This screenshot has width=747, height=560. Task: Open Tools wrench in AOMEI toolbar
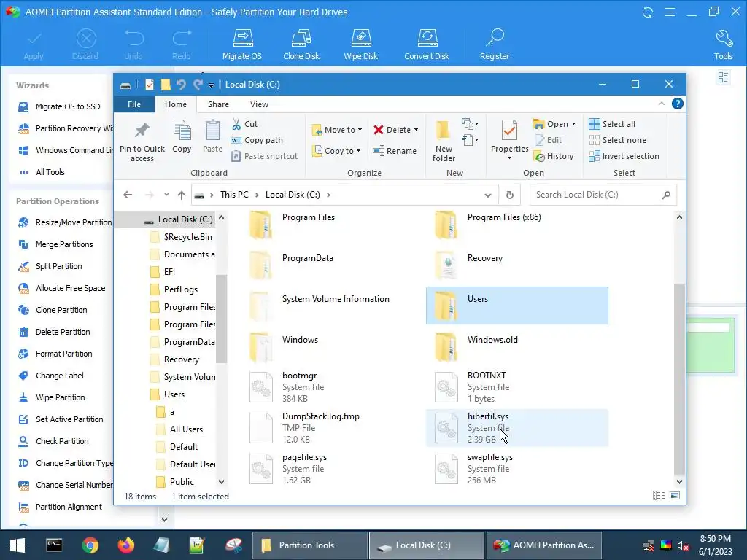point(723,44)
